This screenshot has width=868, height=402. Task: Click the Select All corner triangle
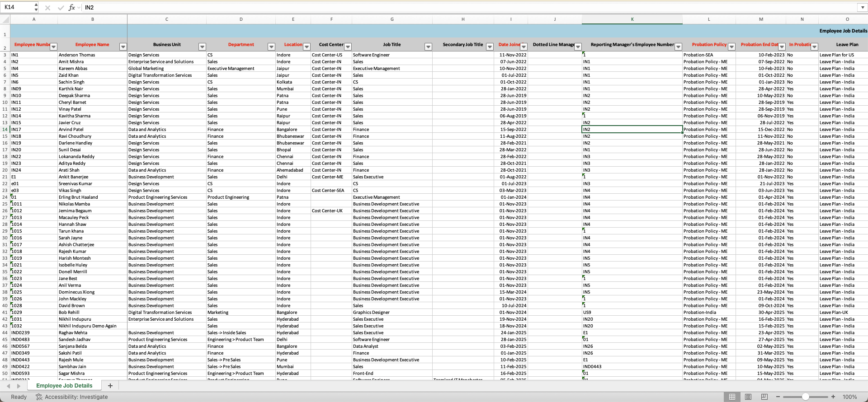[5, 19]
